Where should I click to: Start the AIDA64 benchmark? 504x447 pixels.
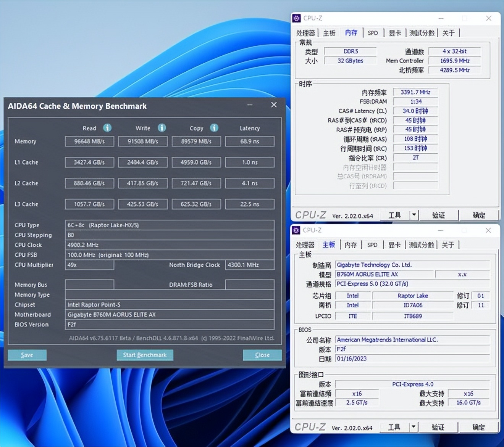coord(145,355)
